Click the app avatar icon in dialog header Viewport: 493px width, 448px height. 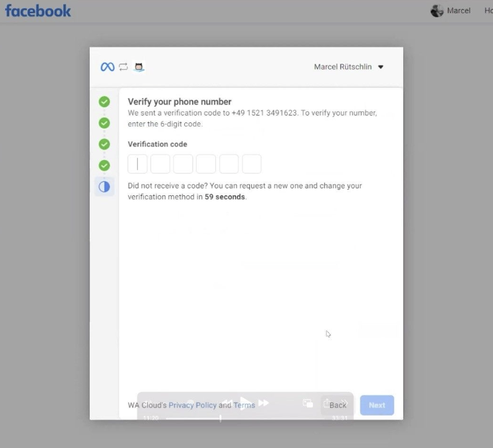point(139,67)
